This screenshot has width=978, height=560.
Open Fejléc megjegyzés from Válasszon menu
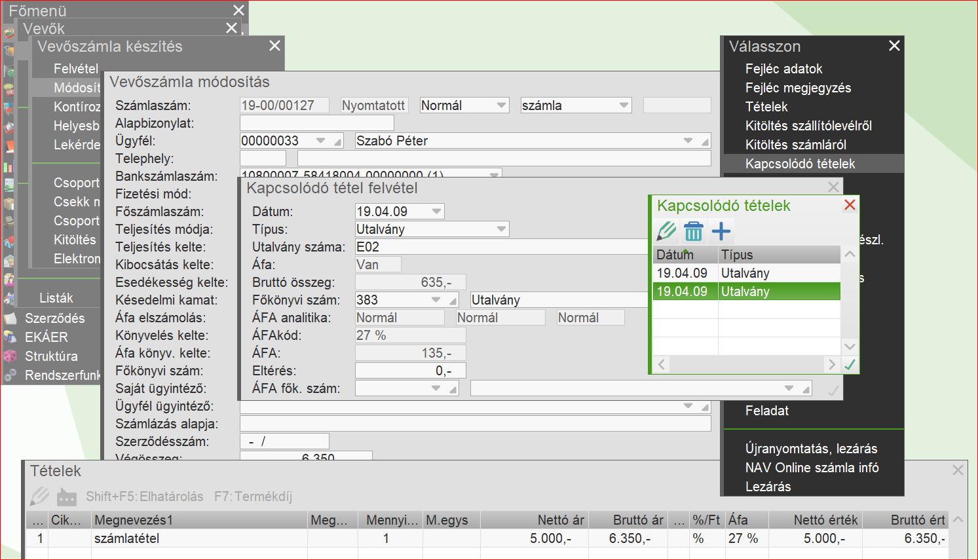[798, 88]
